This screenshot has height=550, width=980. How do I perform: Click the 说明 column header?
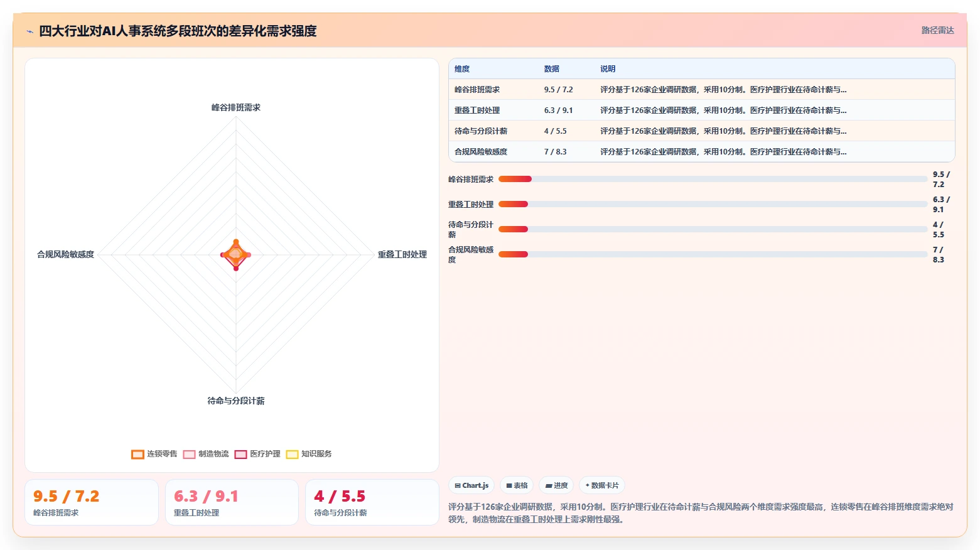point(608,69)
